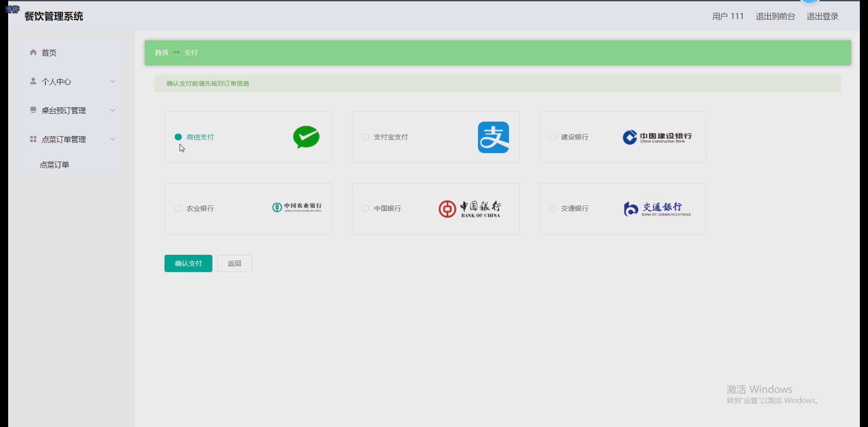Click the 退出到前台 link

pyautogui.click(x=775, y=16)
